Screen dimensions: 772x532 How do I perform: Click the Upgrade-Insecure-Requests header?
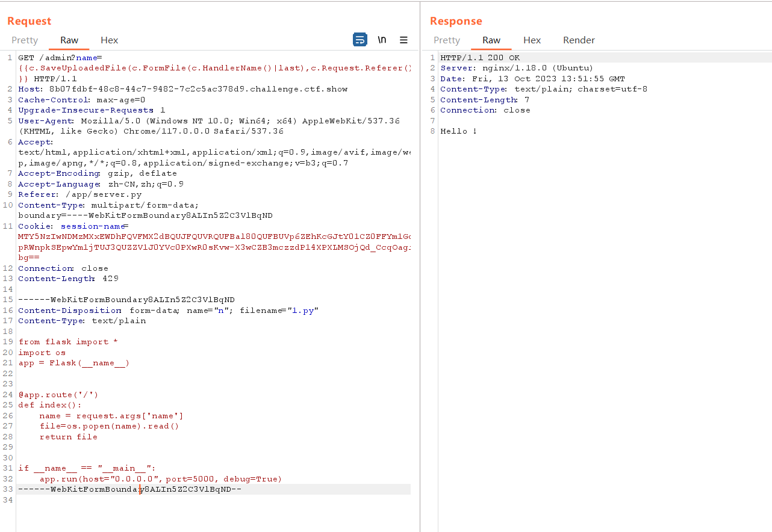(x=92, y=110)
